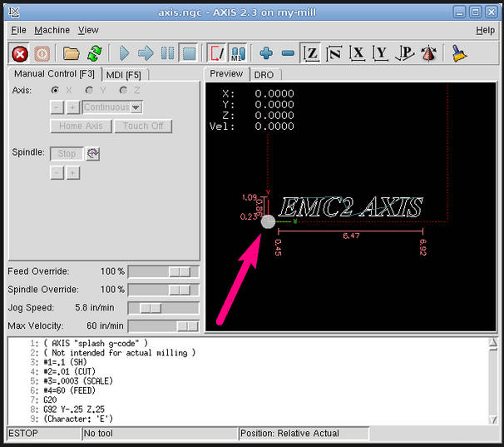The width and height of the screenshot is (504, 447).
Task: Select G-code line 3: #1=.1 (SH)
Action: pyautogui.click(x=65, y=362)
